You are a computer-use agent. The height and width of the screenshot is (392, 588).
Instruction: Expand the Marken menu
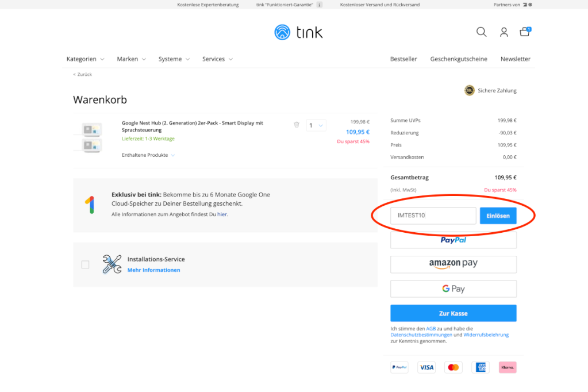pos(131,59)
